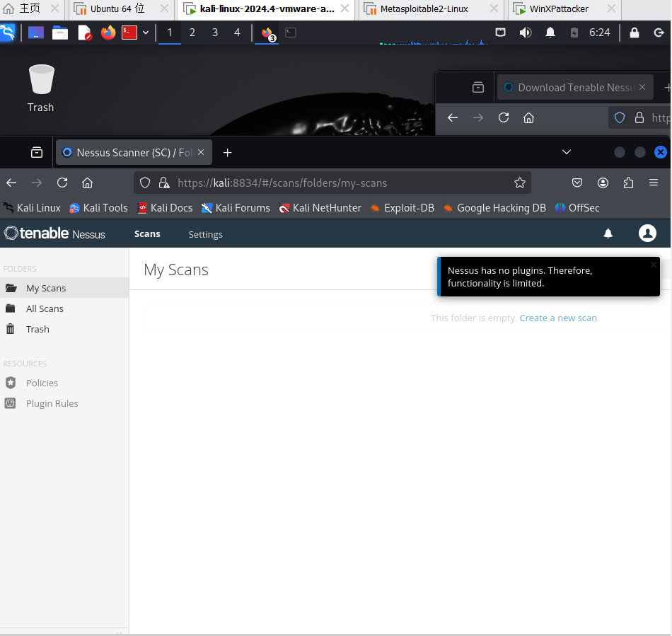The width and height of the screenshot is (672, 636).
Task: Open the Google Hacking DB bookmark
Action: point(494,208)
